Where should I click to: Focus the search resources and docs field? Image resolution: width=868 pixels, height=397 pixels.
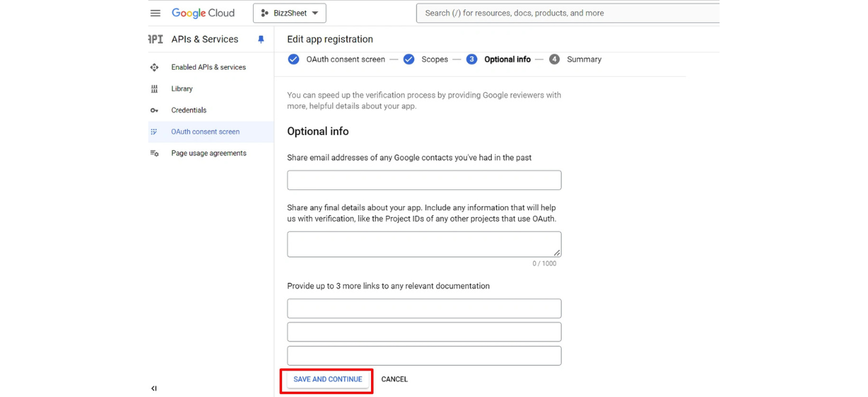tap(568, 13)
